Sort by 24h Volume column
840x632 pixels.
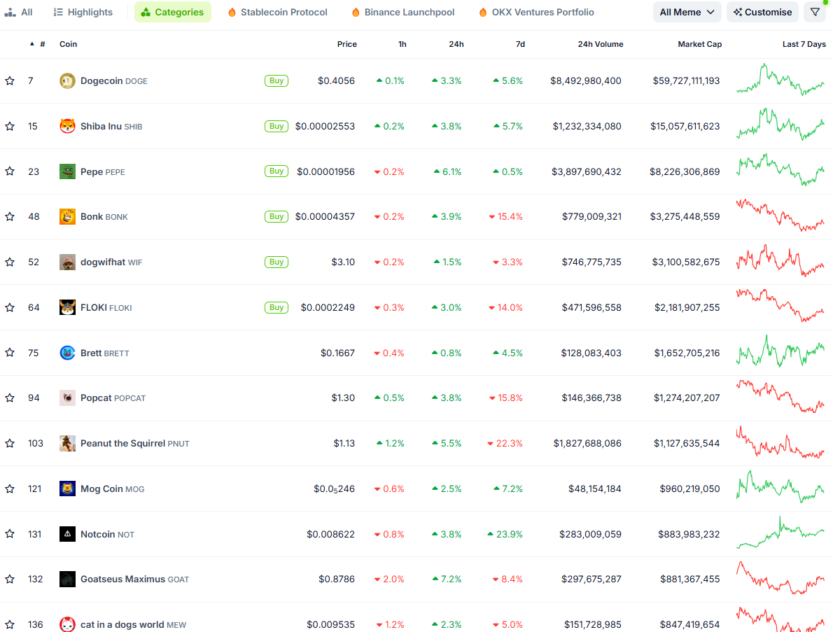pos(600,44)
